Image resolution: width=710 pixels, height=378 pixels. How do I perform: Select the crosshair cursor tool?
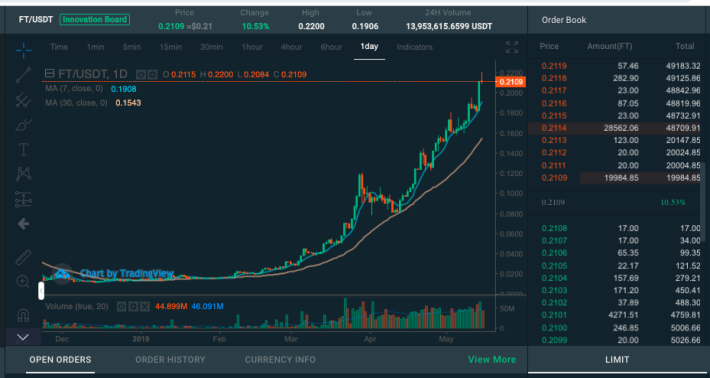coord(23,50)
